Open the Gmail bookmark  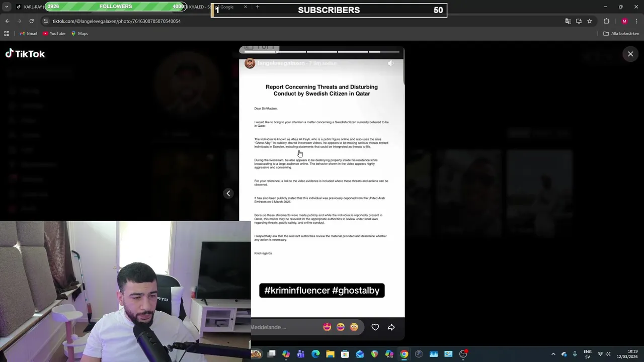(28, 34)
